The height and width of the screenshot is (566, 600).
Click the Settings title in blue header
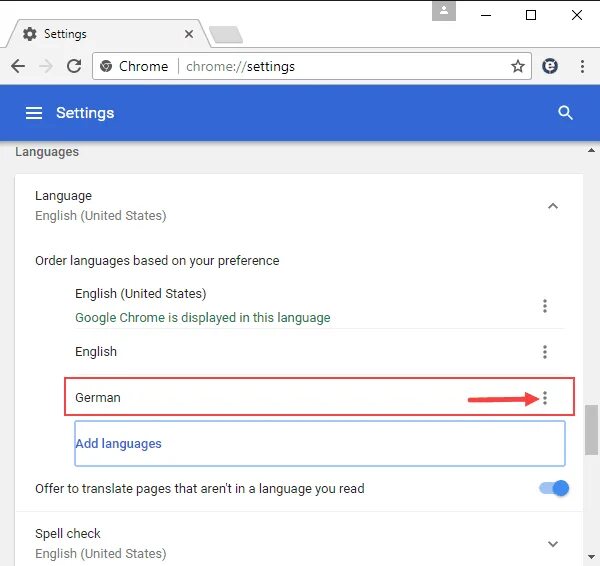pyautogui.click(x=85, y=113)
